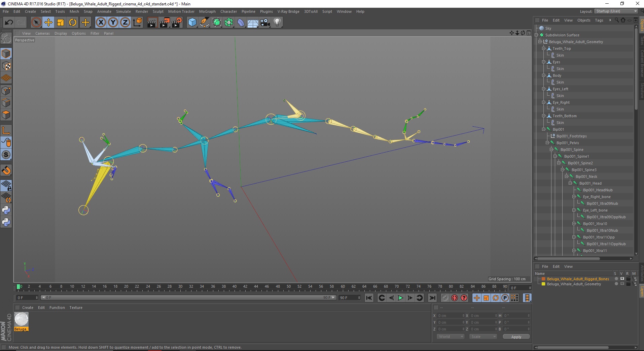The image size is (644, 351).
Task: Toggle Autokeying button
Action: pyautogui.click(x=455, y=298)
